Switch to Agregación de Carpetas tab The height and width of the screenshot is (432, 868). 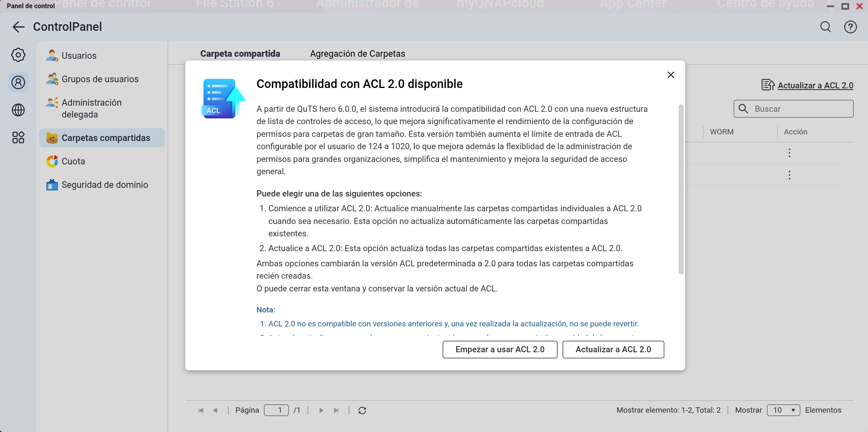click(357, 54)
